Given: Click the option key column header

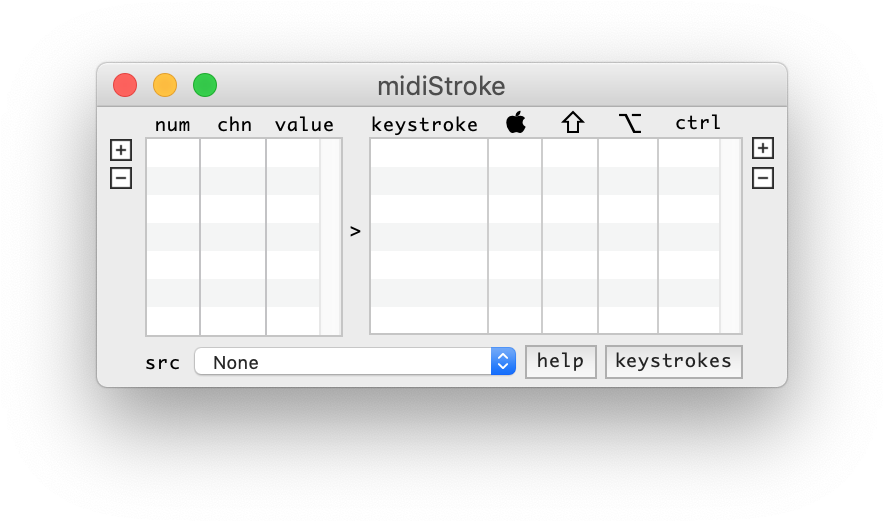Looking at the screenshot, I should (x=630, y=123).
